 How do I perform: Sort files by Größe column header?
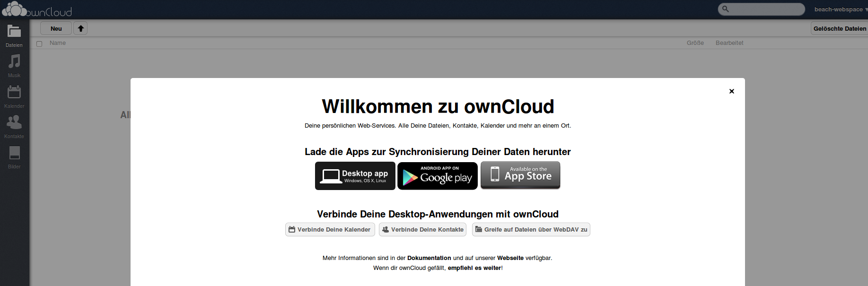(695, 43)
